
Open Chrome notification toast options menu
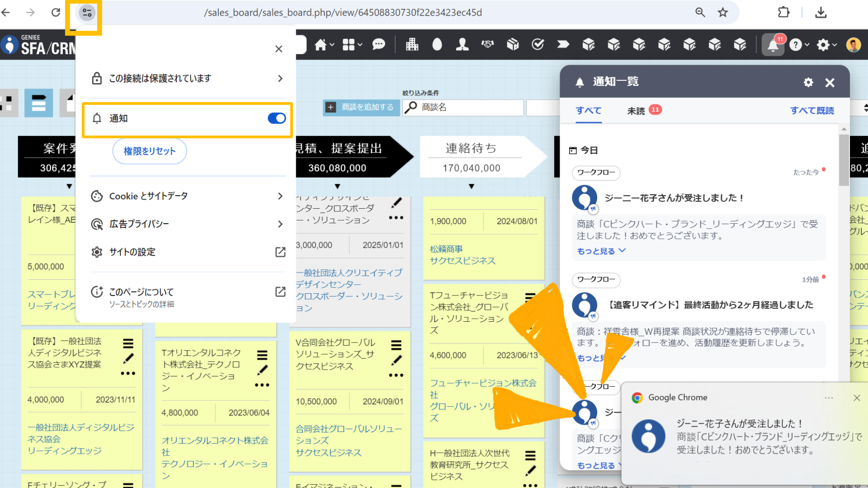829,398
